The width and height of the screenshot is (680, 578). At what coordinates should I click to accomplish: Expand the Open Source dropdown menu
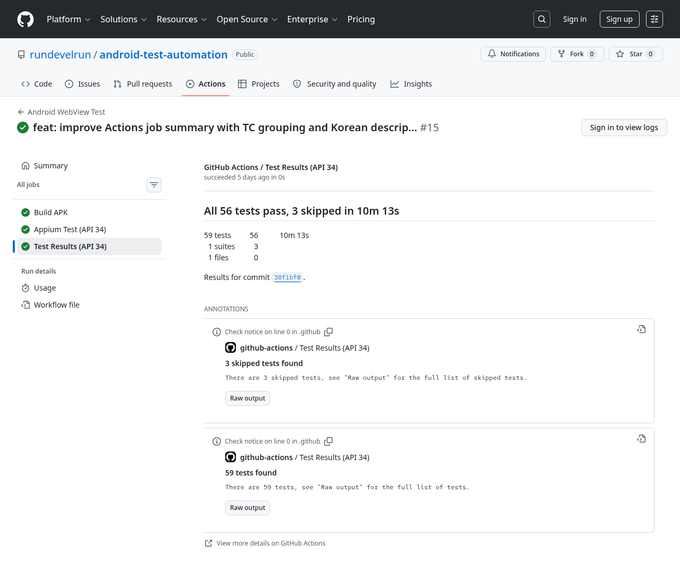pos(247,19)
